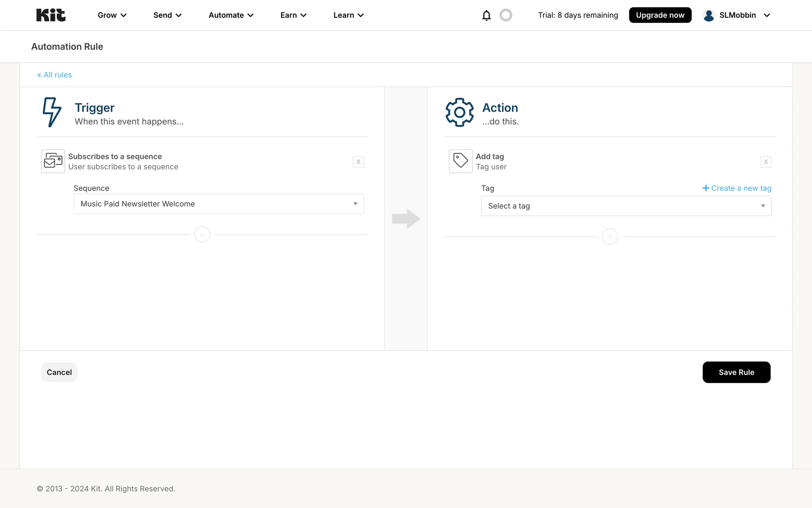The image size is (812, 508).
Task: Click the Subscribes to a sequence envelope icon
Action: (53, 161)
